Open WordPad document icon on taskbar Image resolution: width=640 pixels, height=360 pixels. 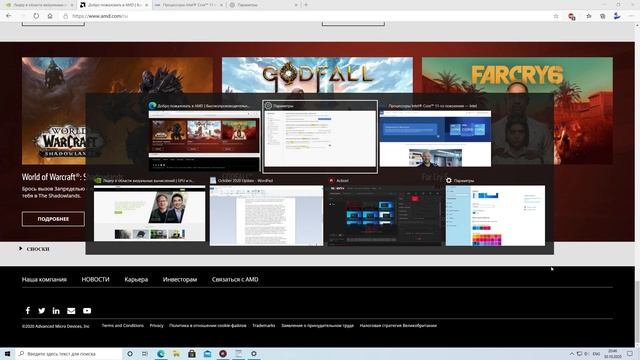tap(238, 353)
